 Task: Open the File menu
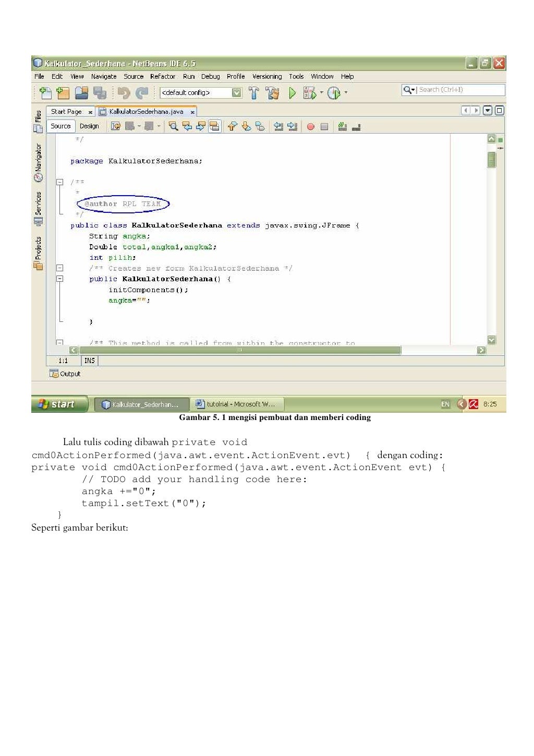39,76
